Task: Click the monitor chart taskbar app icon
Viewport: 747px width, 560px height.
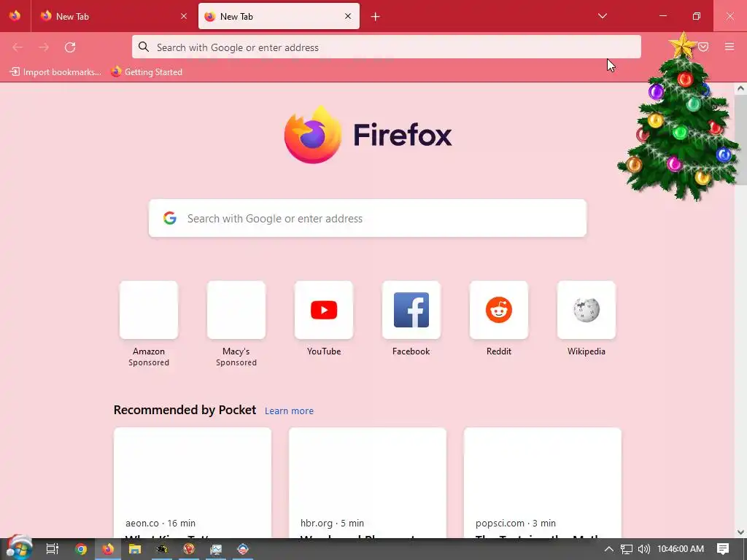Action: coord(216,549)
